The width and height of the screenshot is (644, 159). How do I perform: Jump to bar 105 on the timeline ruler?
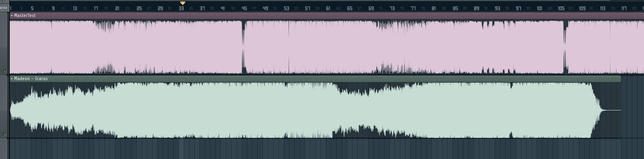click(561, 8)
